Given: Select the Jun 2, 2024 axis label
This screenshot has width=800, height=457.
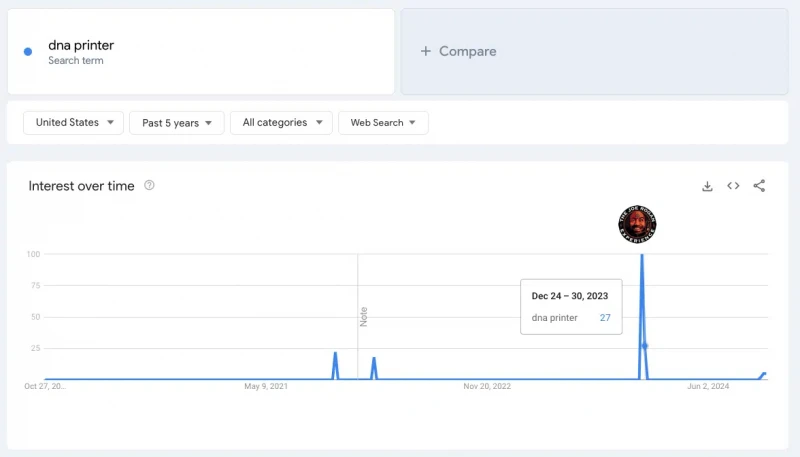Looking at the screenshot, I should point(708,386).
